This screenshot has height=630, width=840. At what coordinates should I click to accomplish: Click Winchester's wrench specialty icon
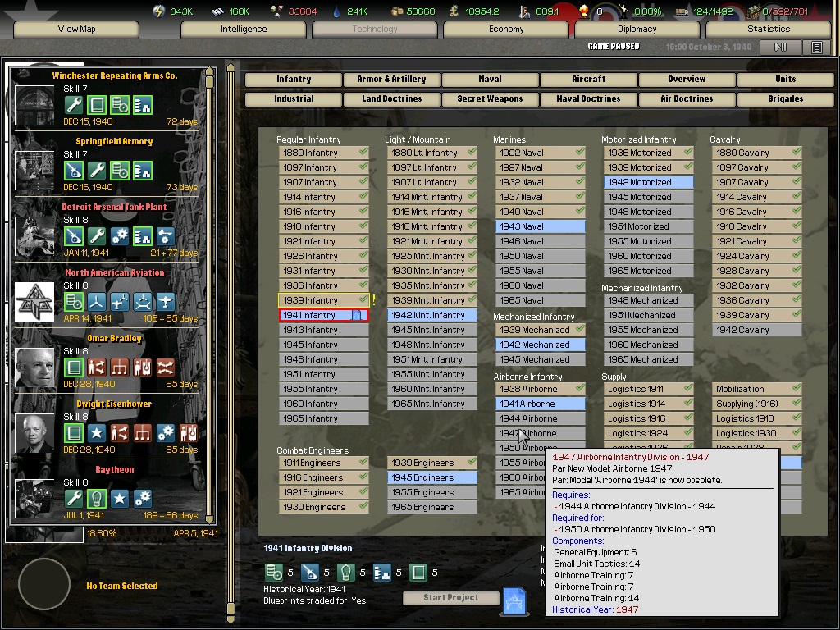coord(74,105)
